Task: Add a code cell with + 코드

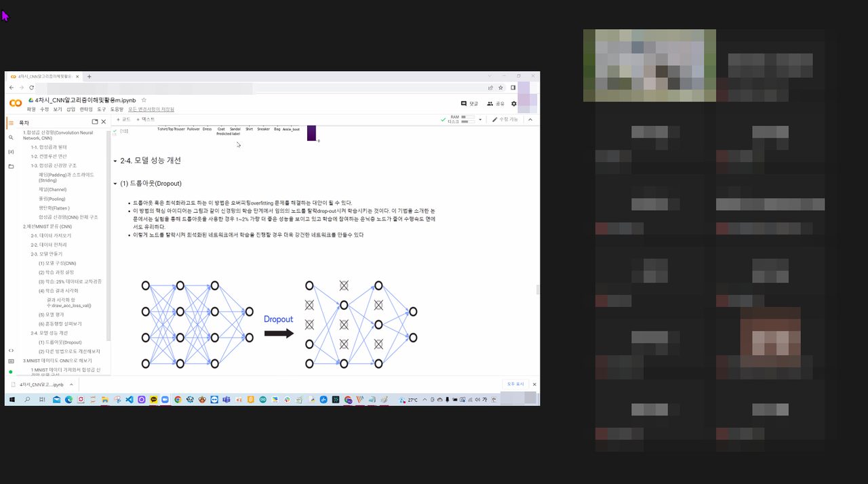Action: [123, 119]
